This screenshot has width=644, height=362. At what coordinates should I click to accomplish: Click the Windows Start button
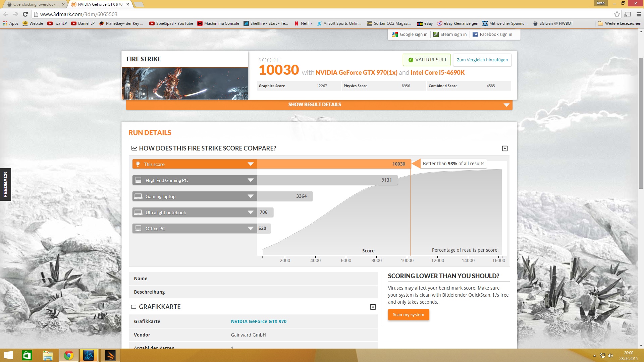8,355
